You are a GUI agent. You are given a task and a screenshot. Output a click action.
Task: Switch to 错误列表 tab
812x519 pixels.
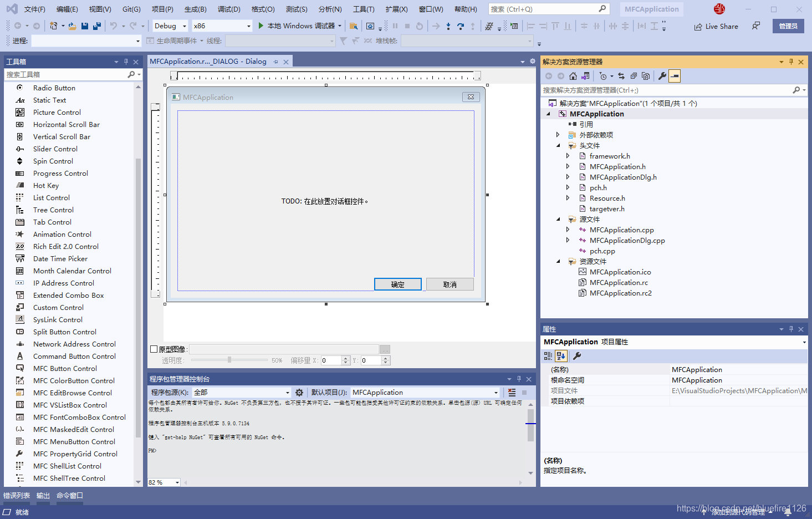[17, 496]
